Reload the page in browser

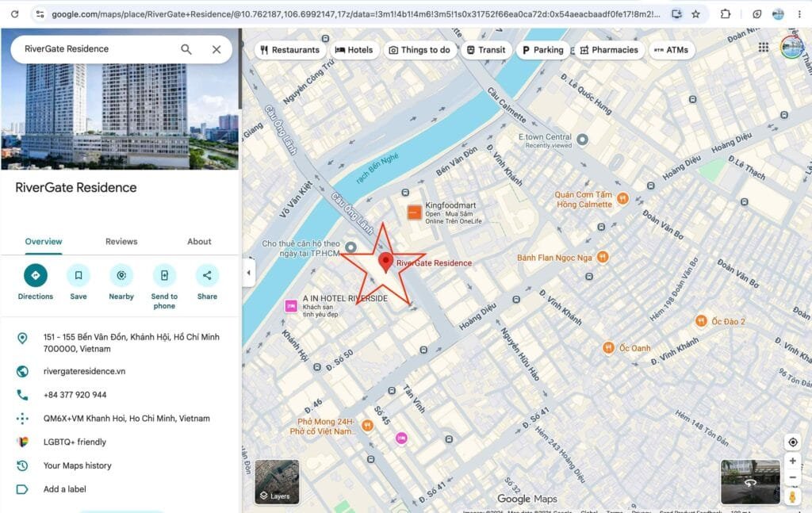click(x=15, y=14)
